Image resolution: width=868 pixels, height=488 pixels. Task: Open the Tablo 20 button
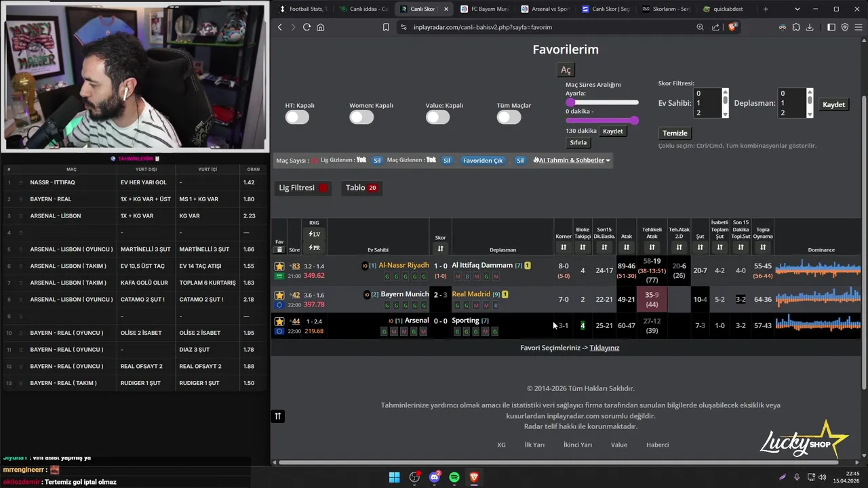click(x=361, y=188)
